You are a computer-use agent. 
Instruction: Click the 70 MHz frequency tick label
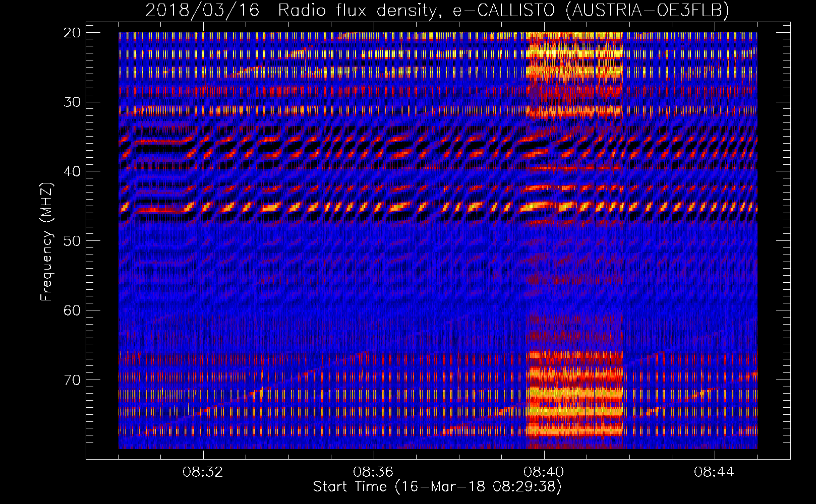coord(73,380)
